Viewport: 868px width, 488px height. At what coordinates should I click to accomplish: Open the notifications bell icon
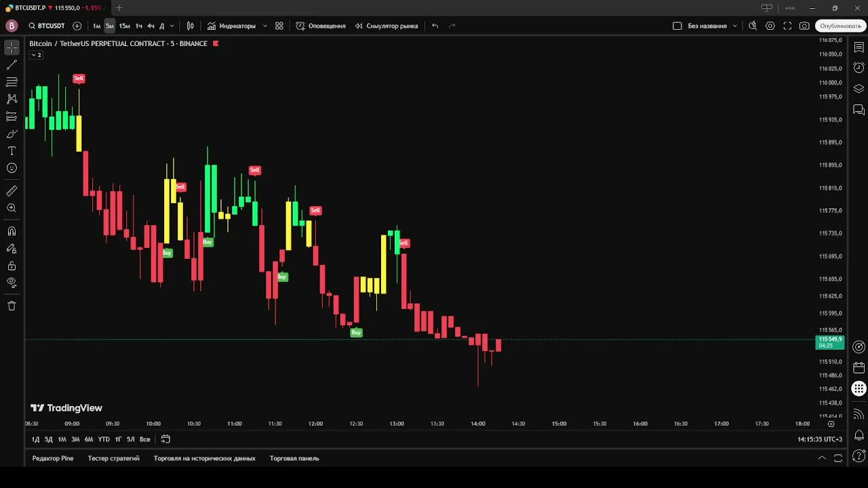pos(859,434)
